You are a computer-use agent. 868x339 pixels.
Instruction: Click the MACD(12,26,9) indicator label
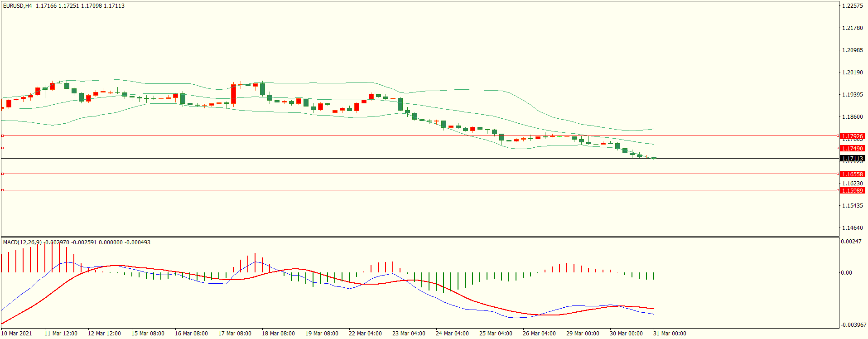click(x=22, y=242)
